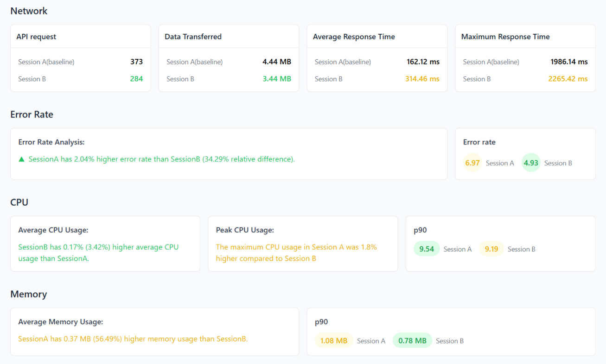Click the 2265.42 ms Session B value

[568, 79]
